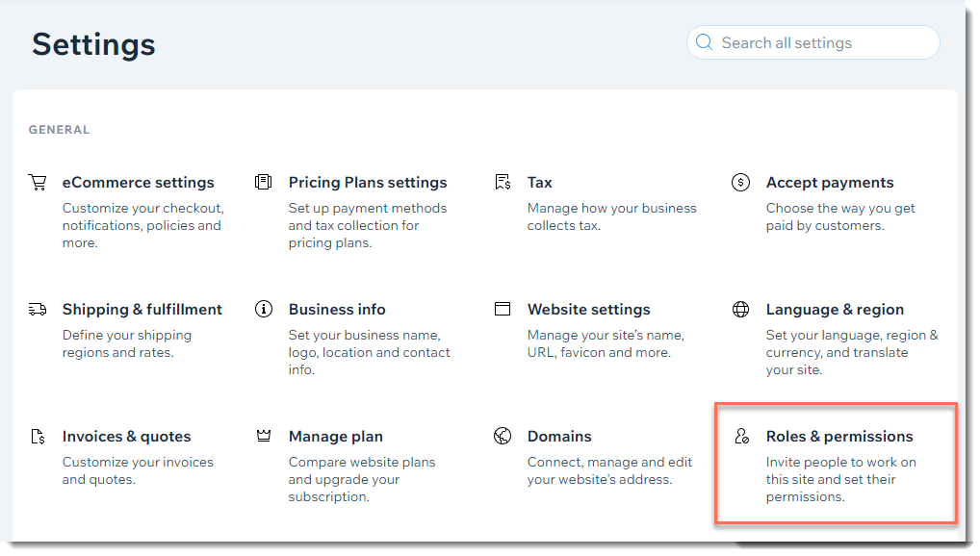Image resolution: width=980 pixels, height=556 pixels.
Task: Click the Search all settings field
Action: click(813, 42)
